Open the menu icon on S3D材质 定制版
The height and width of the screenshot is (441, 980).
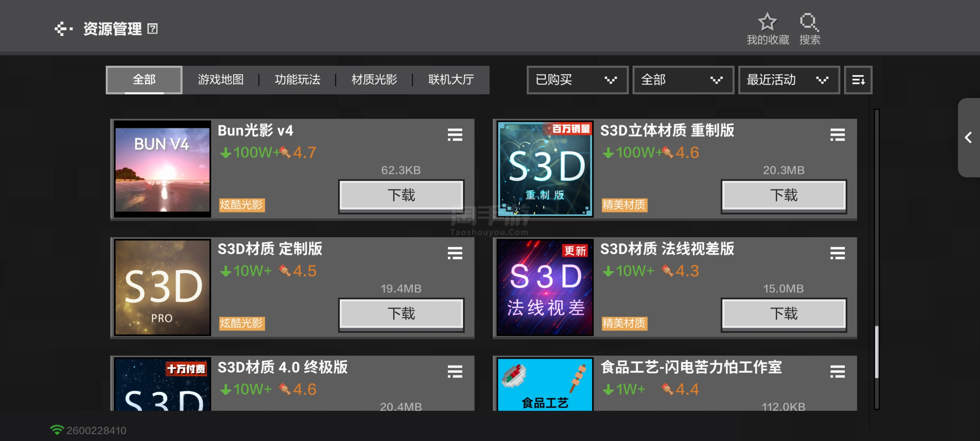[454, 253]
